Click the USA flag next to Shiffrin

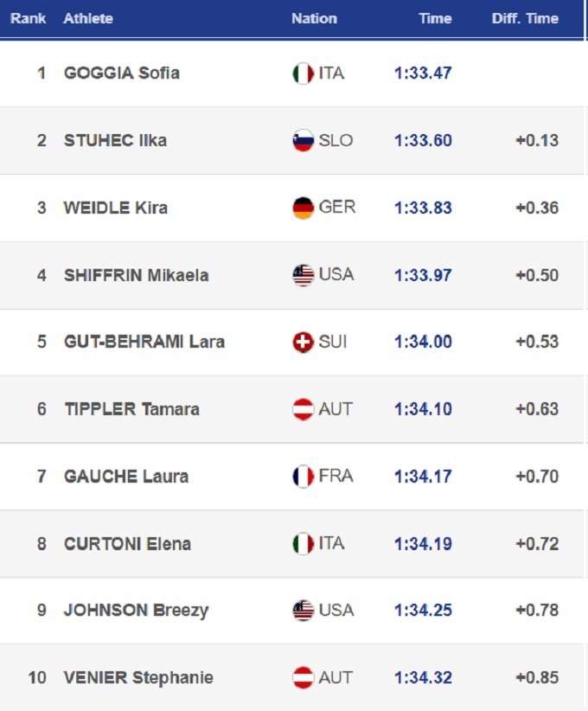pyautogui.click(x=303, y=275)
